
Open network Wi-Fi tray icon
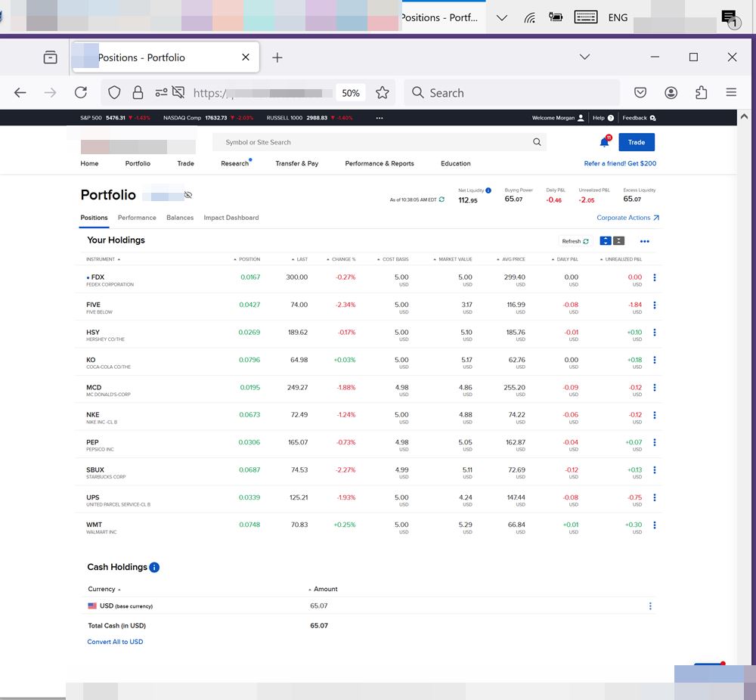coord(530,18)
